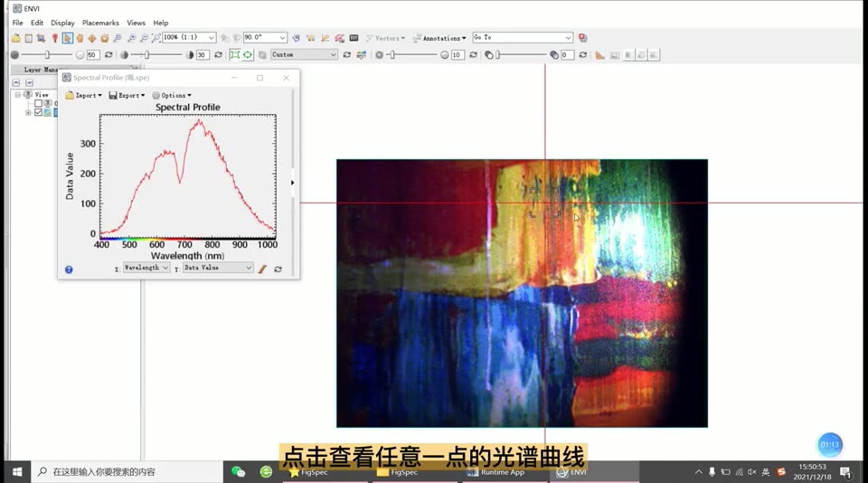868x483 pixels.
Task: Click the contrast slider handle
Action: [x=146, y=55]
